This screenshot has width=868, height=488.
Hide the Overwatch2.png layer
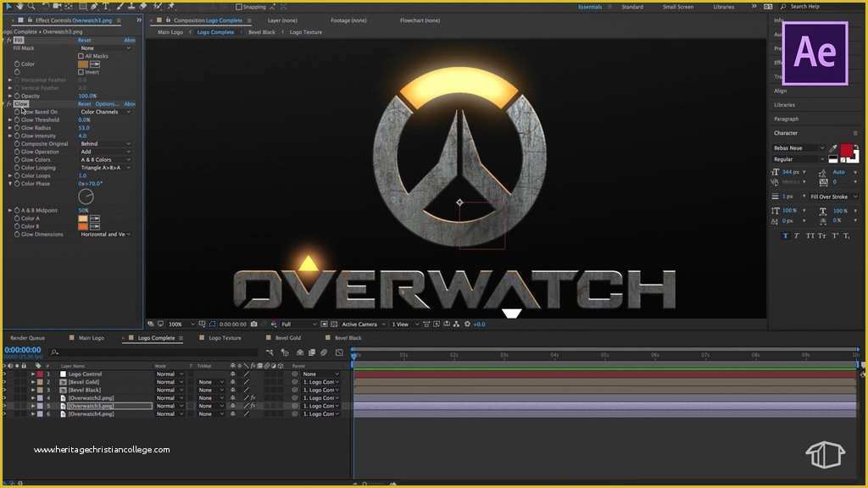[4, 398]
